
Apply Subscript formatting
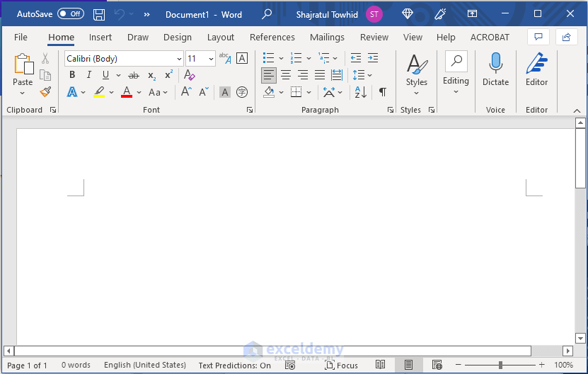pyautogui.click(x=152, y=76)
